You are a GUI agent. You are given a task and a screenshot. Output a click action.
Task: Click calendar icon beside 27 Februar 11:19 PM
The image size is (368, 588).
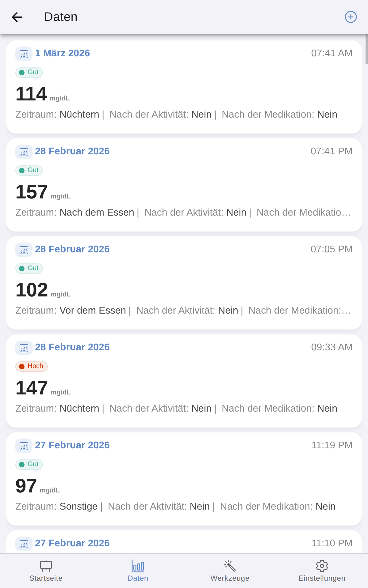pos(24,446)
